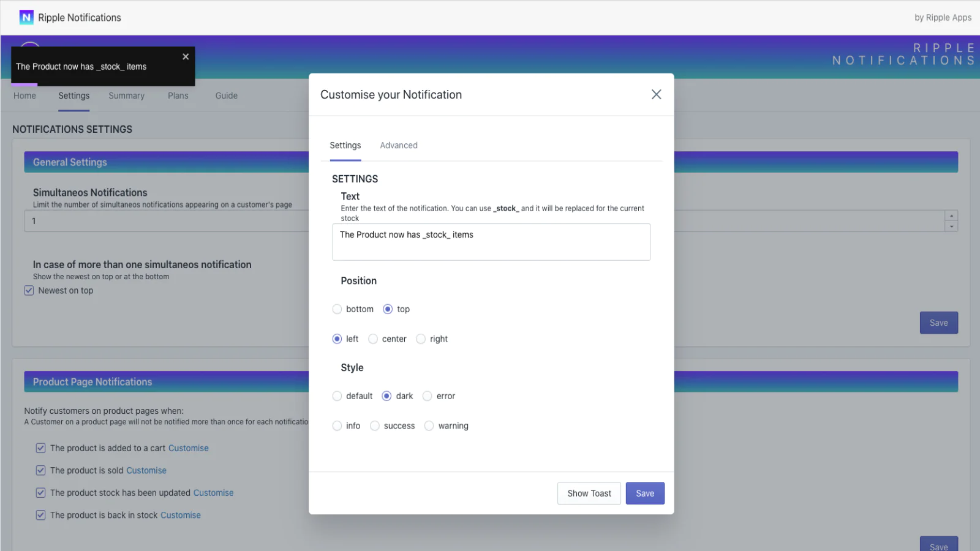Select the bottom position radio button
The height and width of the screenshot is (551, 980).
337,309
